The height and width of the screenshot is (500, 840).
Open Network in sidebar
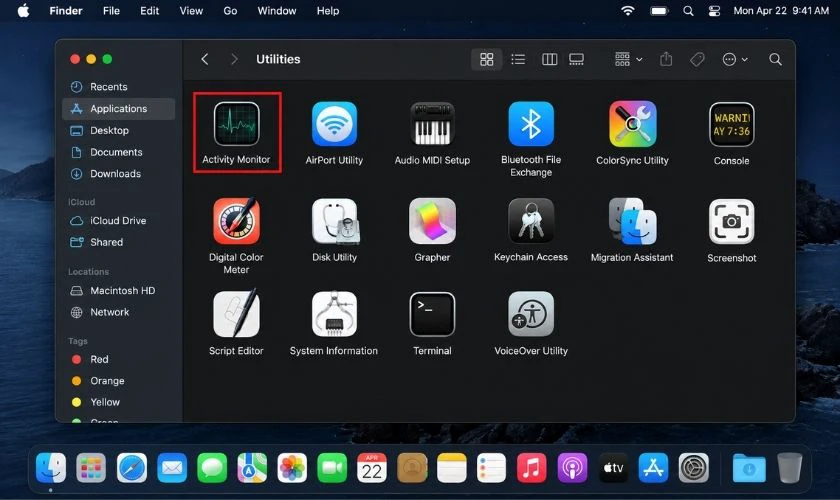click(119, 312)
